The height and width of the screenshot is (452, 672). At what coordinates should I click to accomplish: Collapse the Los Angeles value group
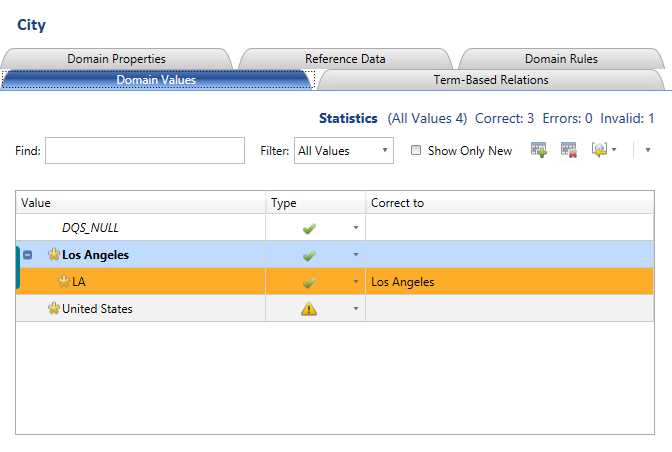point(27,255)
